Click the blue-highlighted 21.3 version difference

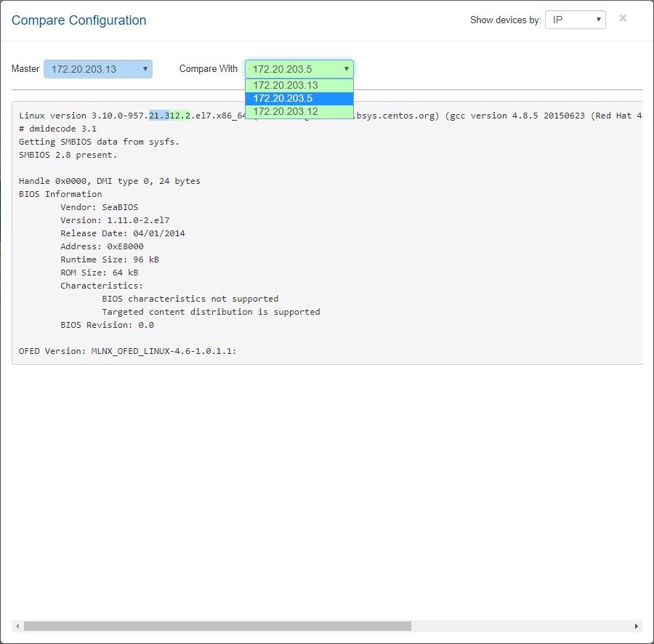pyautogui.click(x=158, y=116)
